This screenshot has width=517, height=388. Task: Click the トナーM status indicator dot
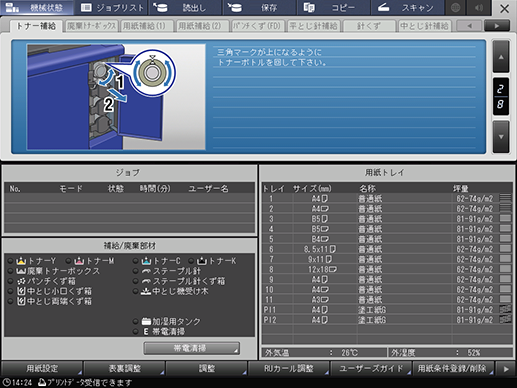[69, 261]
